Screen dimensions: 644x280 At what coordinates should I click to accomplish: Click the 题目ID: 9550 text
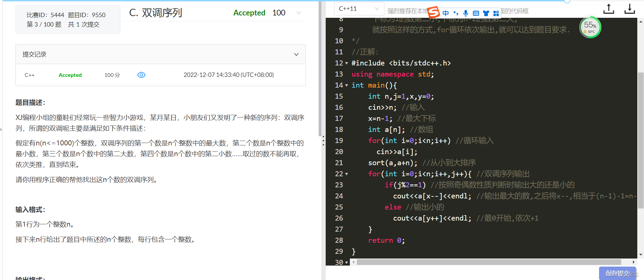pyautogui.click(x=87, y=15)
